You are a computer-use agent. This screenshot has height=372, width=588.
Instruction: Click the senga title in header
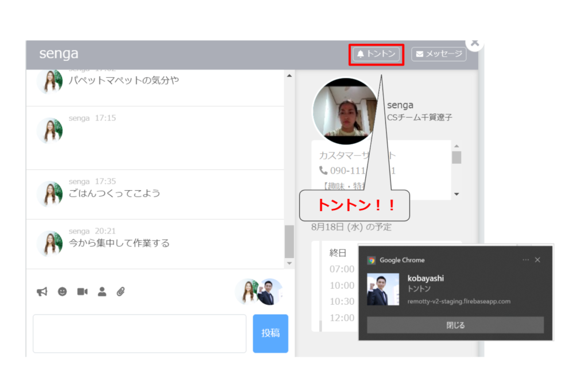[59, 53]
